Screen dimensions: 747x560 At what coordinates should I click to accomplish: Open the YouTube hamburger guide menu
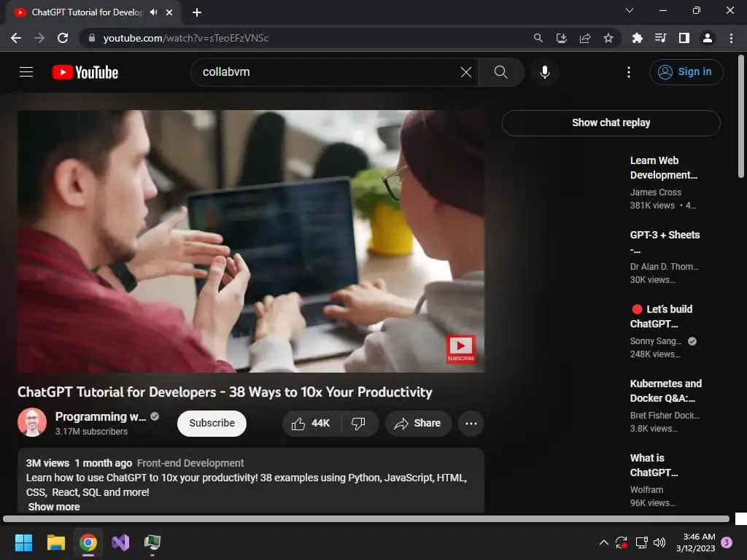pos(26,72)
